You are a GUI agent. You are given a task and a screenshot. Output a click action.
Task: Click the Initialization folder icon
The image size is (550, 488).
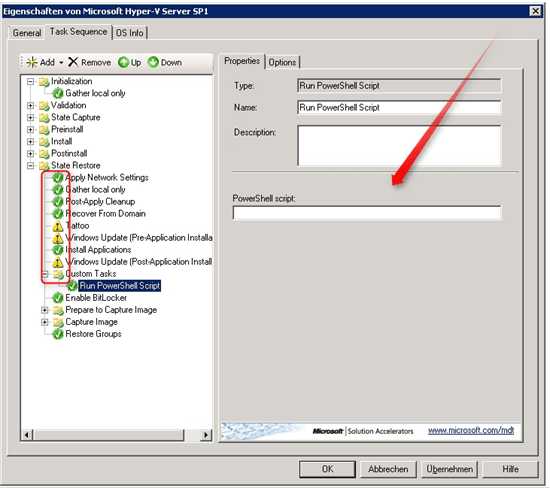coord(44,82)
